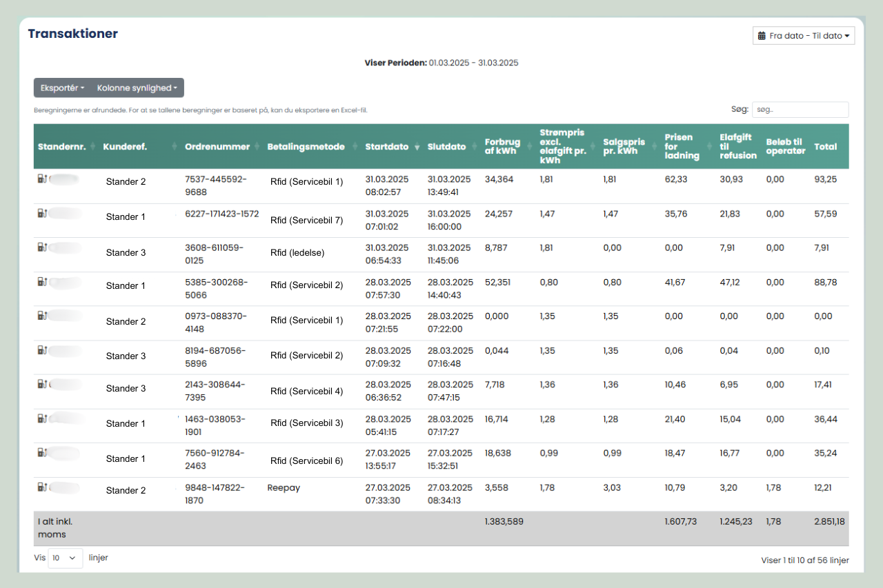Sort by the Total column header
This screenshot has height=588, width=883.
coord(830,147)
